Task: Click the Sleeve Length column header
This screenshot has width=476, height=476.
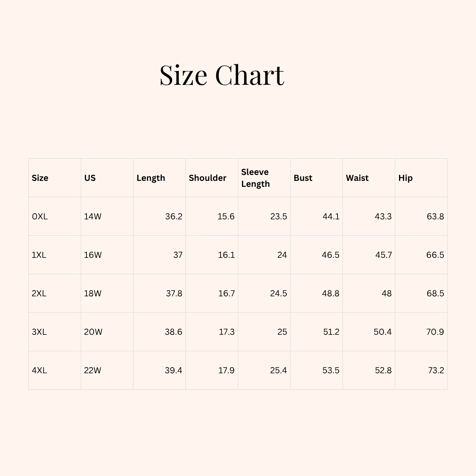Action: click(255, 178)
